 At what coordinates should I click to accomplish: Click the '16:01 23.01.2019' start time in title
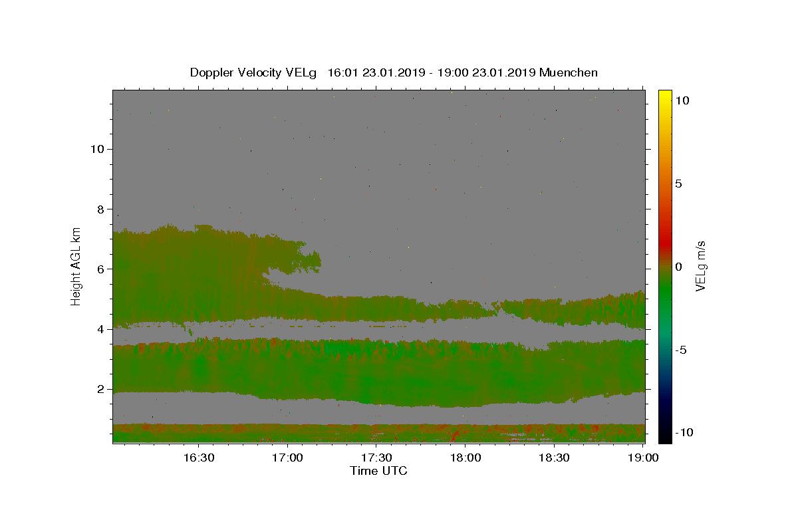click(376, 72)
